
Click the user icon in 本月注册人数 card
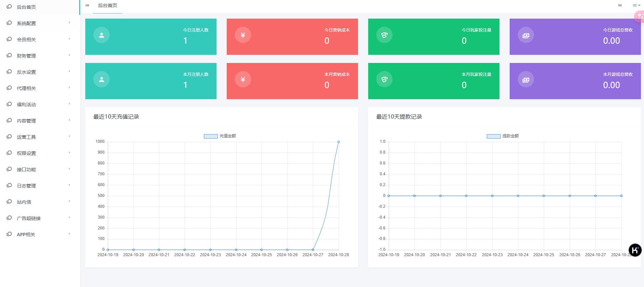[102, 80]
